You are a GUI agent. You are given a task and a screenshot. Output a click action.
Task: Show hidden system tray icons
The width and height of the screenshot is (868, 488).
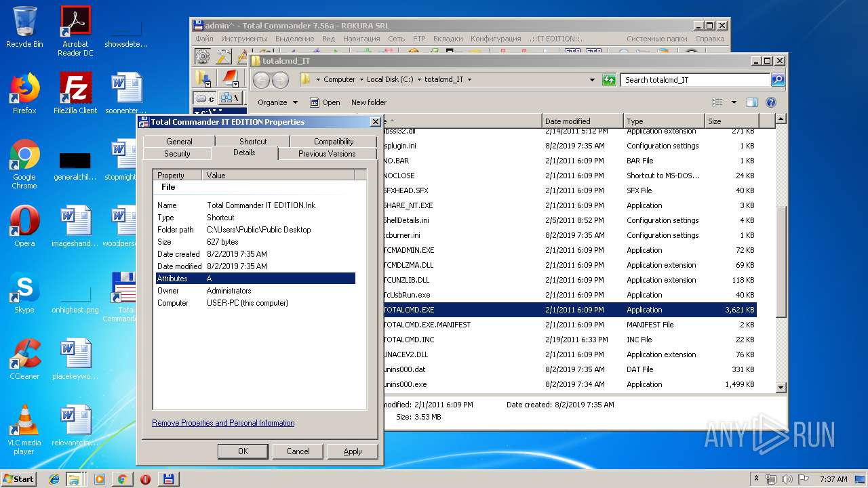(757, 479)
